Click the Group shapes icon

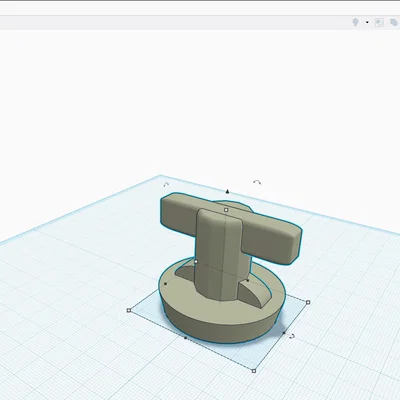tap(379, 23)
